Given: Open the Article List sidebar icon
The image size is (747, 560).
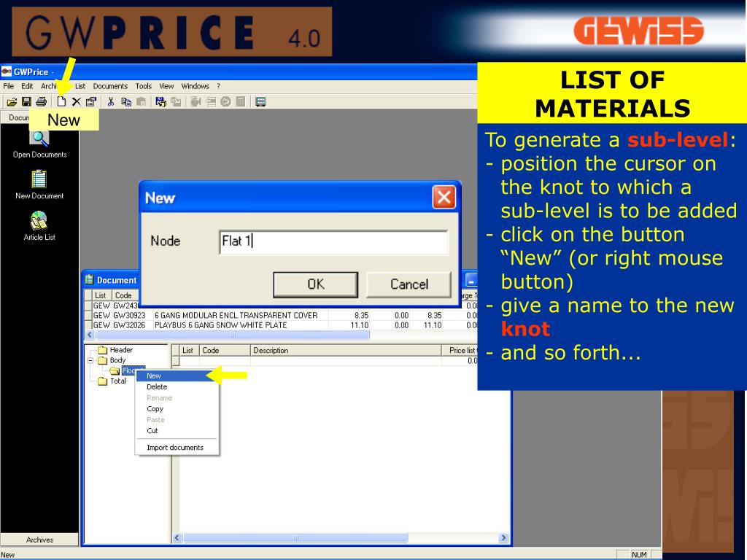Looking at the screenshot, I should click(x=39, y=221).
